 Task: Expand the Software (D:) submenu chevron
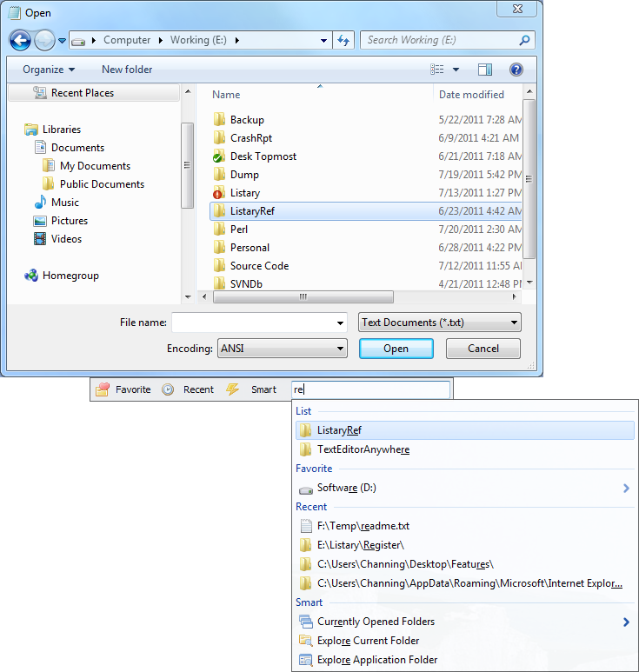tap(626, 489)
